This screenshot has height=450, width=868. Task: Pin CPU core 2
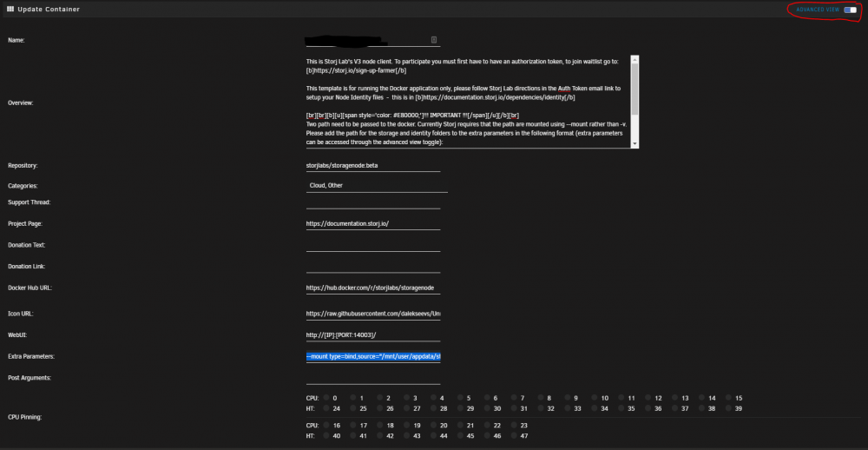click(380, 398)
